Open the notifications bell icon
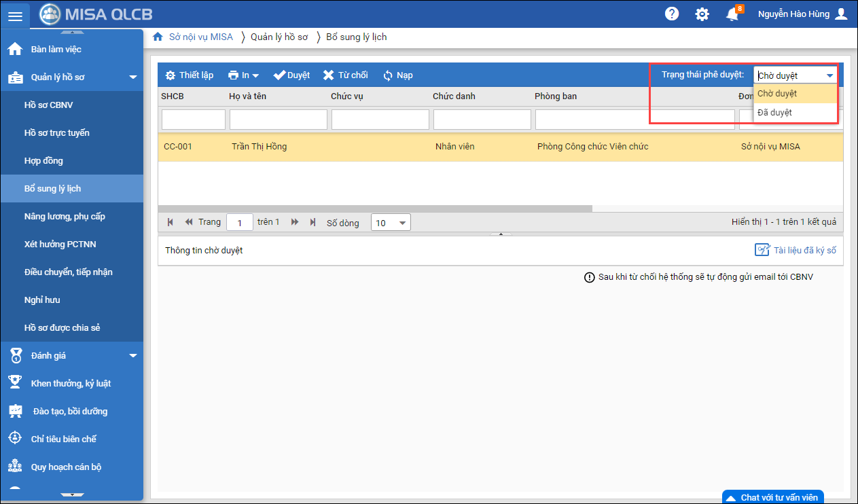 click(x=732, y=14)
